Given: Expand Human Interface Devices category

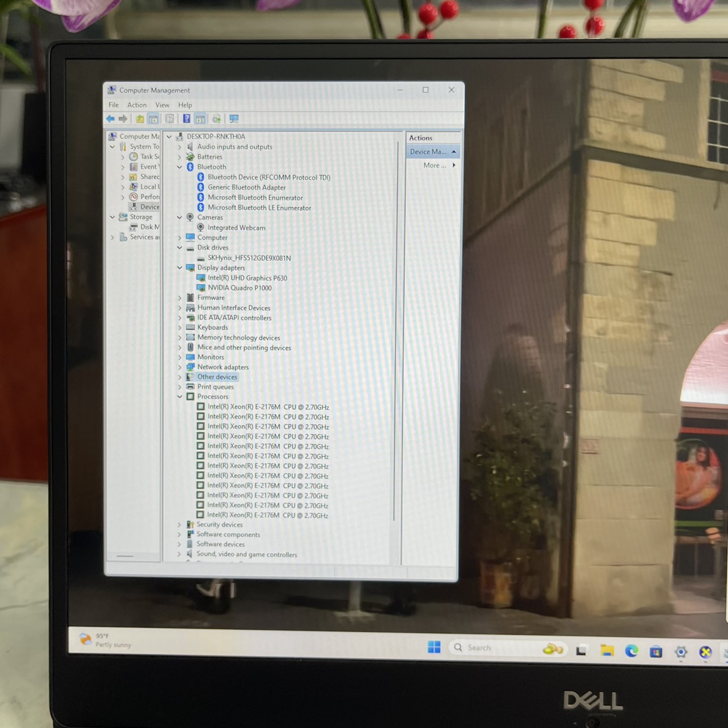Looking at the screenshot, I should 180,308.
